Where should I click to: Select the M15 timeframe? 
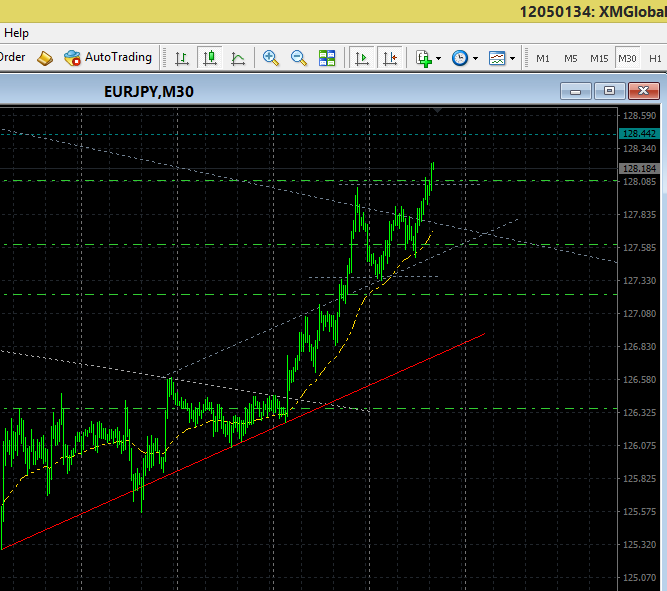point(599,58)
